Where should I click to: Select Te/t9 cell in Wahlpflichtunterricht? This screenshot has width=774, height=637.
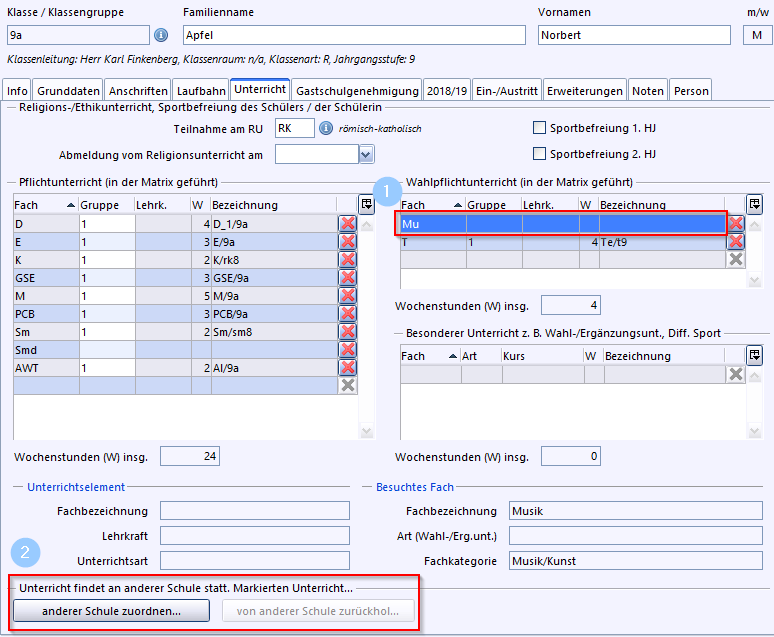click(x=662, y=242)
